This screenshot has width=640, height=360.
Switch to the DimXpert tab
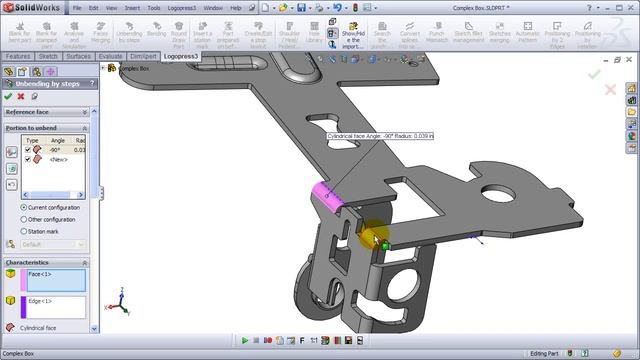143,56
